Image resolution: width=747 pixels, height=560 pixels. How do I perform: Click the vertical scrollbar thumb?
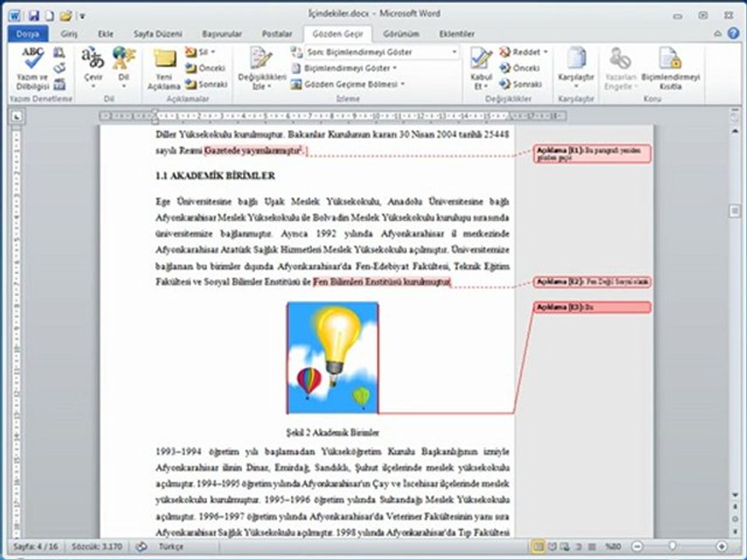coord(735,211)
